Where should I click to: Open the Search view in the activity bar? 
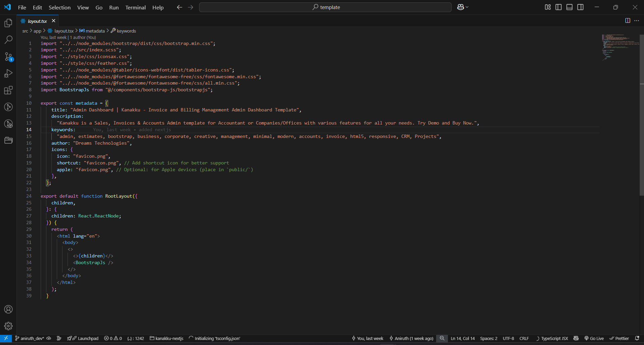[x=8, y=40]
